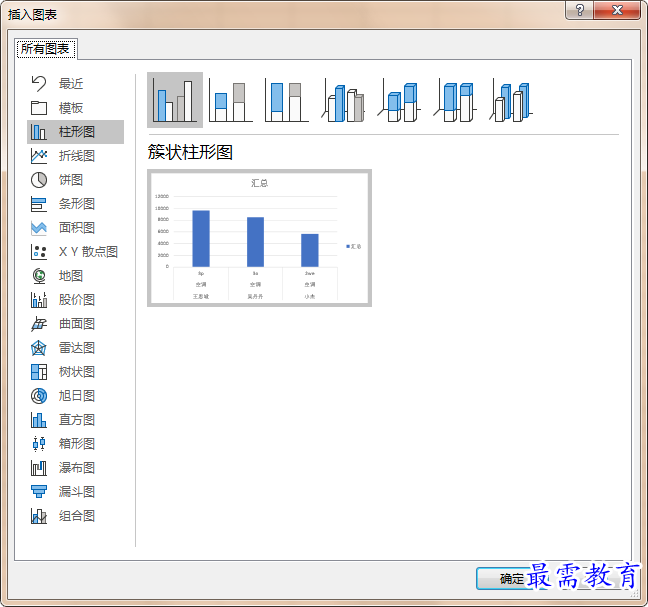Select 雷达图 radar chart category
This screenshot has height=607, width=648.
pos(75,348)
